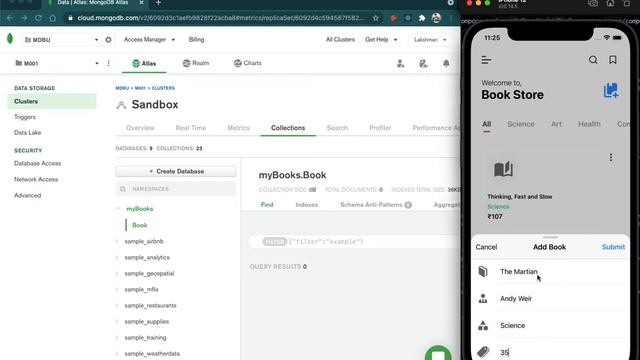This screenshot has height=360, width=640.
Task: Collapse the myBooks database tree
Action: point(118,209)
